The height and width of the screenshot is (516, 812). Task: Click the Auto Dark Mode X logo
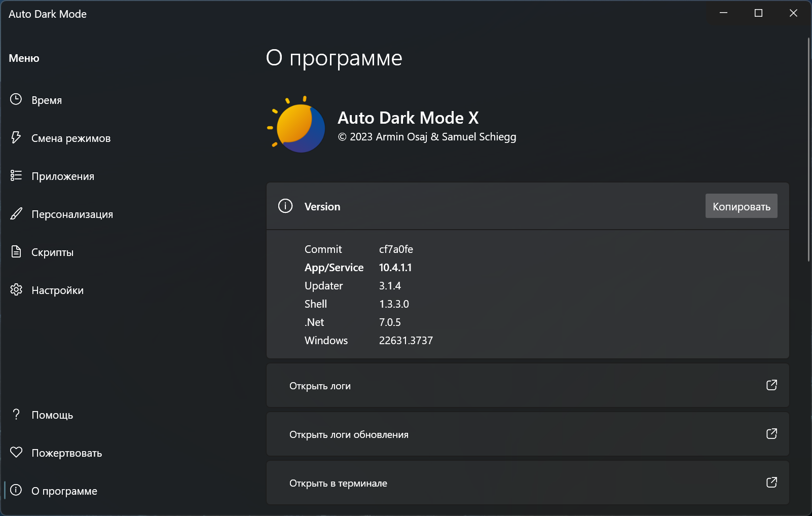[297, 125]
